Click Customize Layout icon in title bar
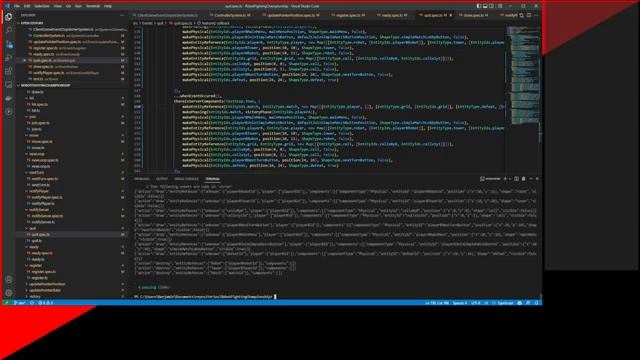This screenshot has height=360, width=640. click(500, 6)
